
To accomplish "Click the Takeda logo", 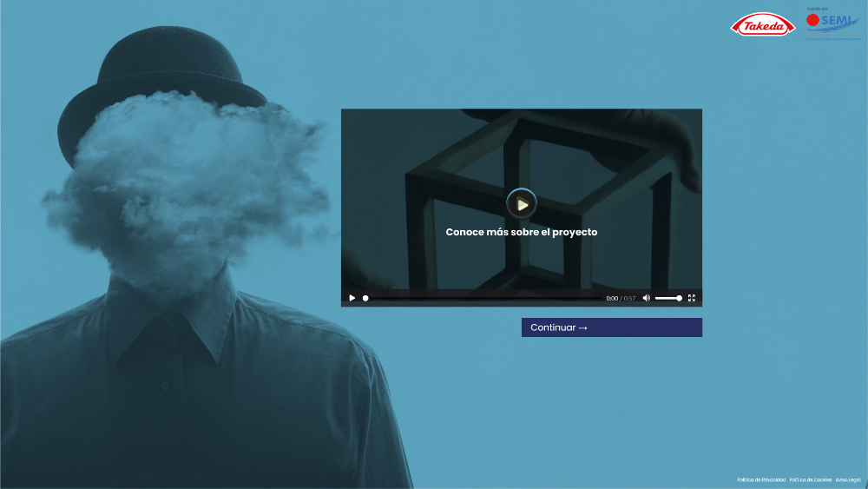I will (x=763, y=25).
